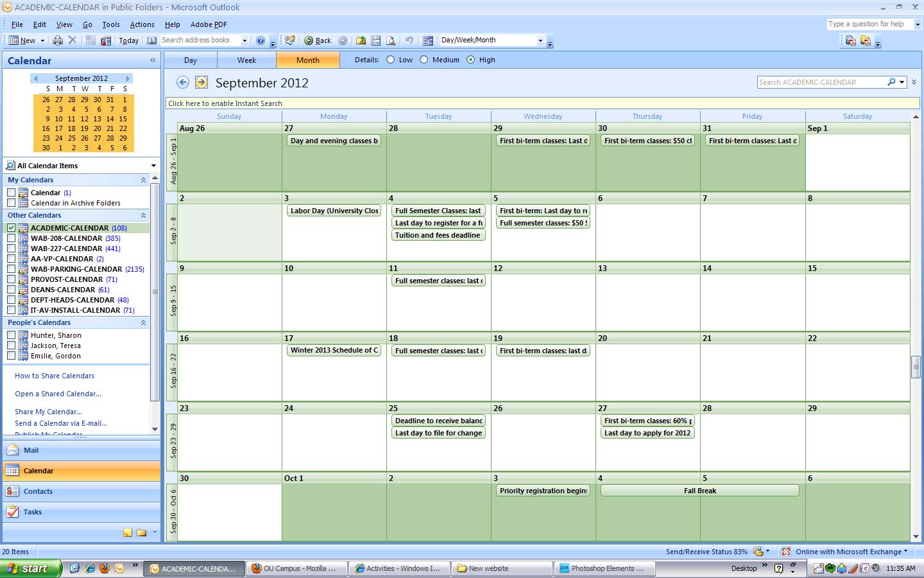Enable the High details radio button
The height and width of the screenshot is (578, 924).
pos(472,60)
